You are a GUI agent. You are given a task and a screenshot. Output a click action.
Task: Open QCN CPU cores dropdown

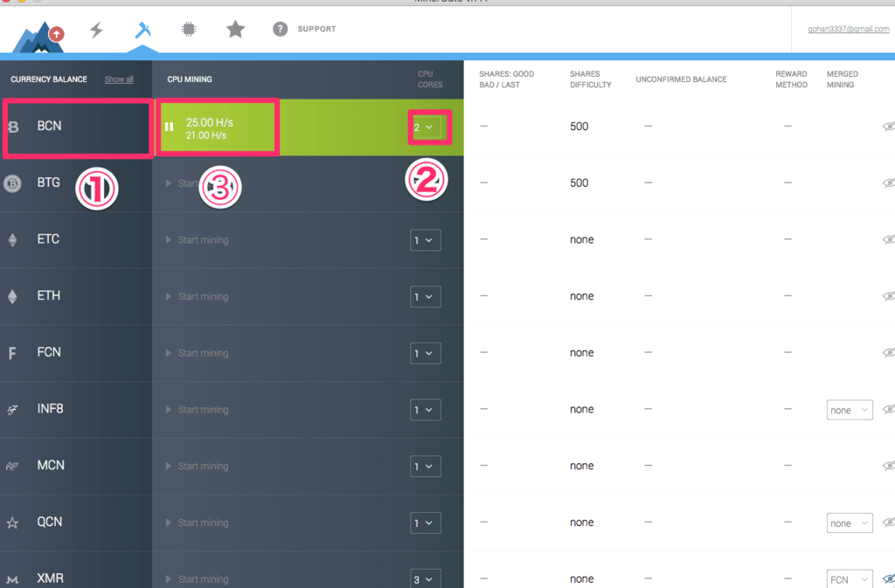(426, 522)
